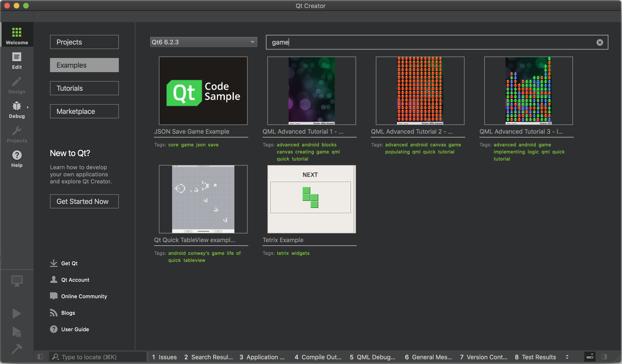Open the Compile Output pane

point(318,357)
